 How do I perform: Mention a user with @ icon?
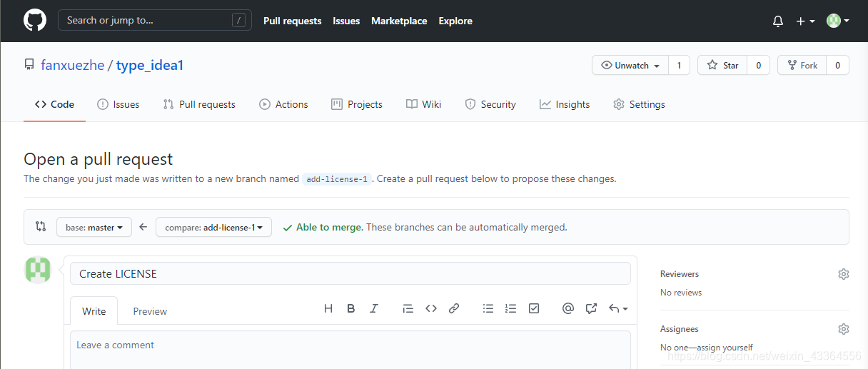(x=568, y=308)
